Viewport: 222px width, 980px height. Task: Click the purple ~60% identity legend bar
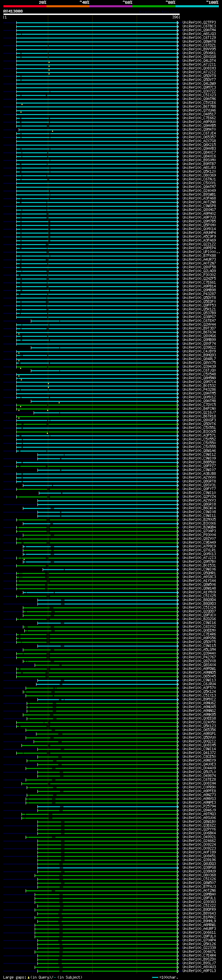(x=111, y=6)
